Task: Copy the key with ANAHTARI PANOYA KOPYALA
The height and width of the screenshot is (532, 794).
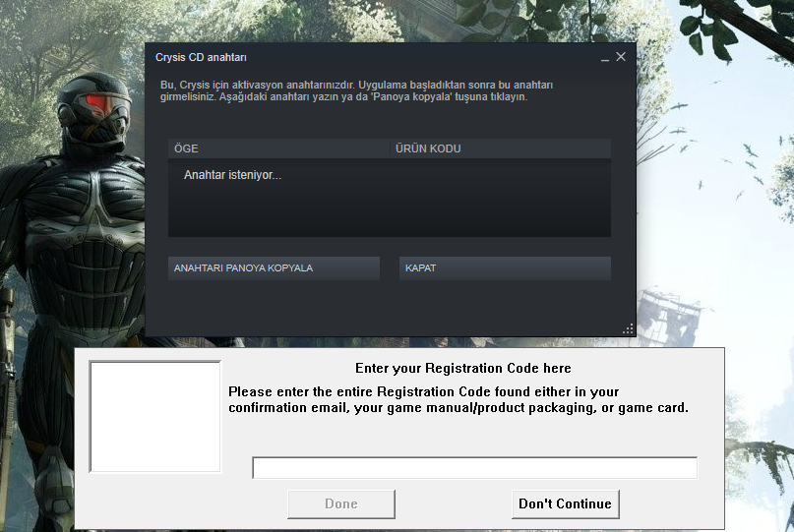Action: 274,268
